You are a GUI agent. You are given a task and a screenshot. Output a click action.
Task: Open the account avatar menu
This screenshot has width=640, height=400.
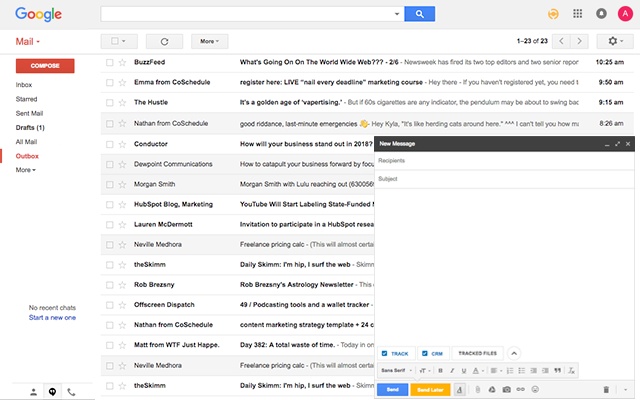625,14
